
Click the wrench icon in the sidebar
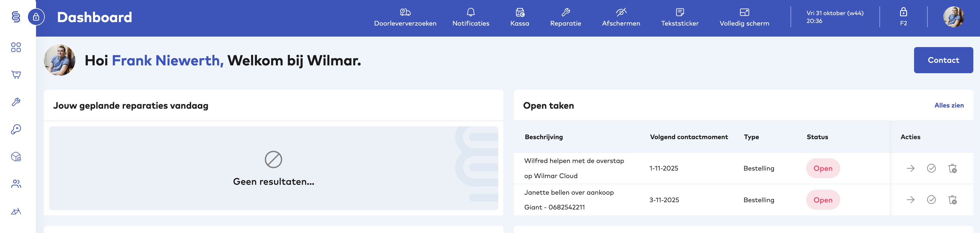(16, 102)
